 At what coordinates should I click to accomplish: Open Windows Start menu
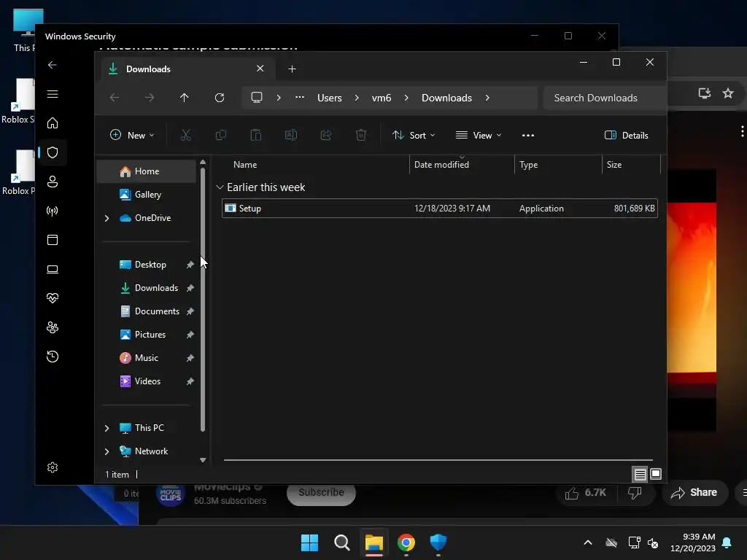[309, 542]
